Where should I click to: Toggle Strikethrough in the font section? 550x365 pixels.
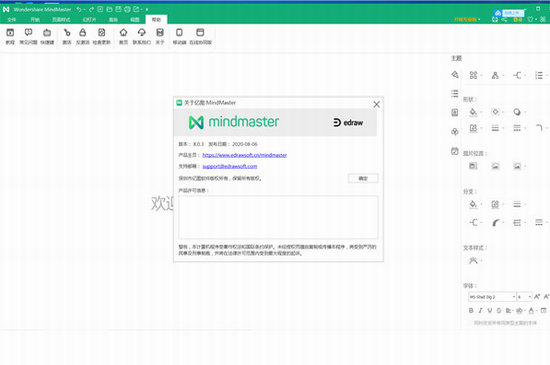point(499,310)
